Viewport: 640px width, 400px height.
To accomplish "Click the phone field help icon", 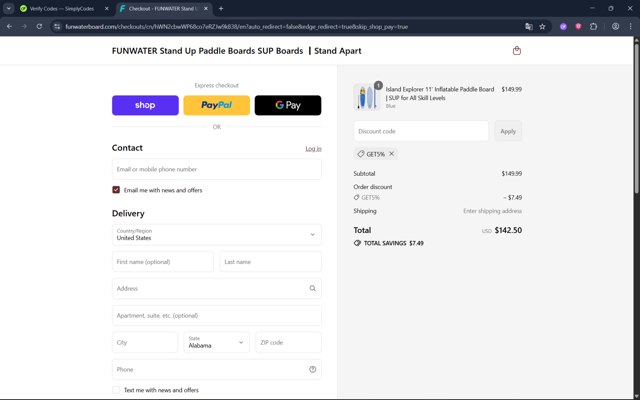I will [313, 369].
